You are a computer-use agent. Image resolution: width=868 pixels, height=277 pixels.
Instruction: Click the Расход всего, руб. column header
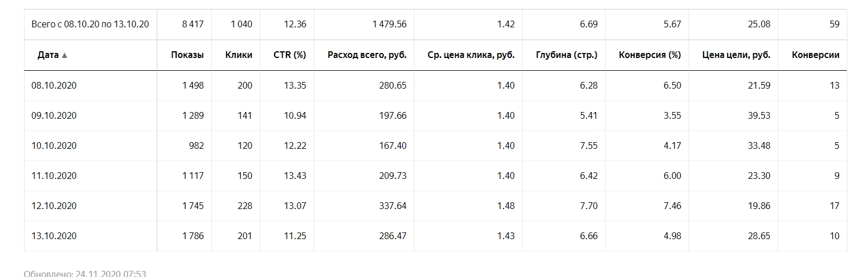[x=367, y=55]
